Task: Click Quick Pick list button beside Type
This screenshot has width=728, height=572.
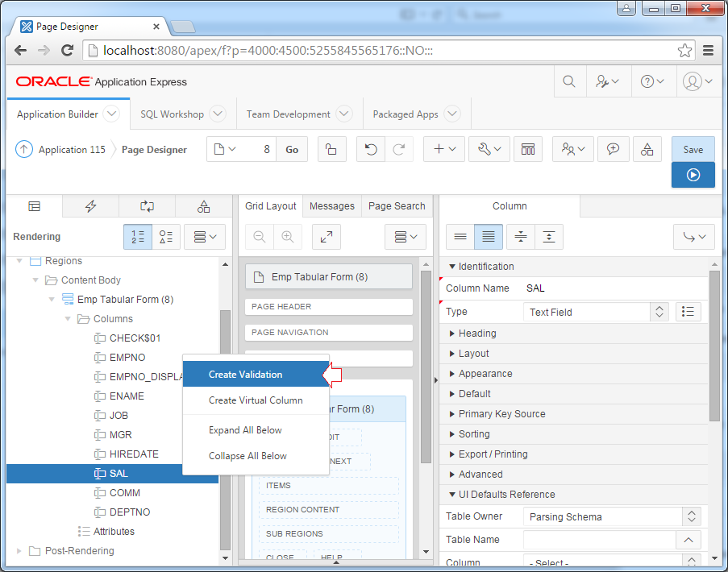Action: (688, 312)
